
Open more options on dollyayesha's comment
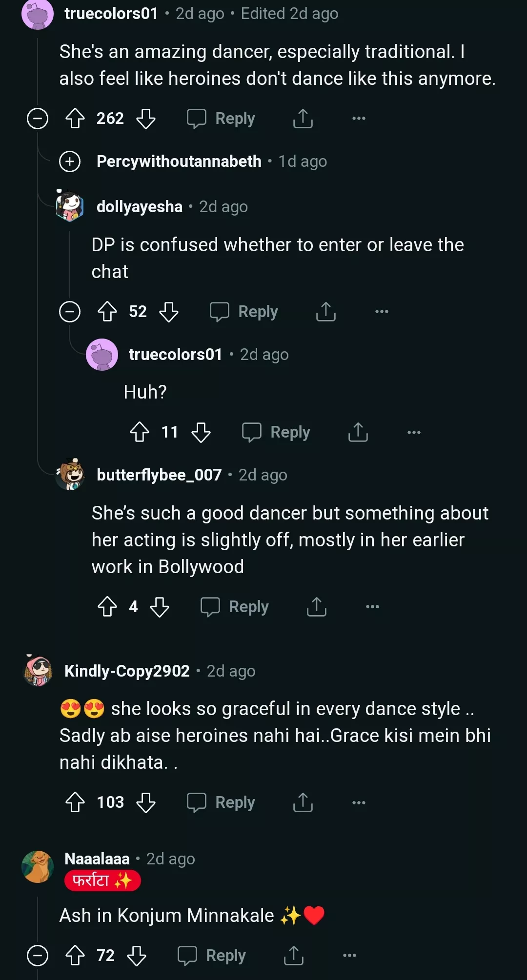382,312
